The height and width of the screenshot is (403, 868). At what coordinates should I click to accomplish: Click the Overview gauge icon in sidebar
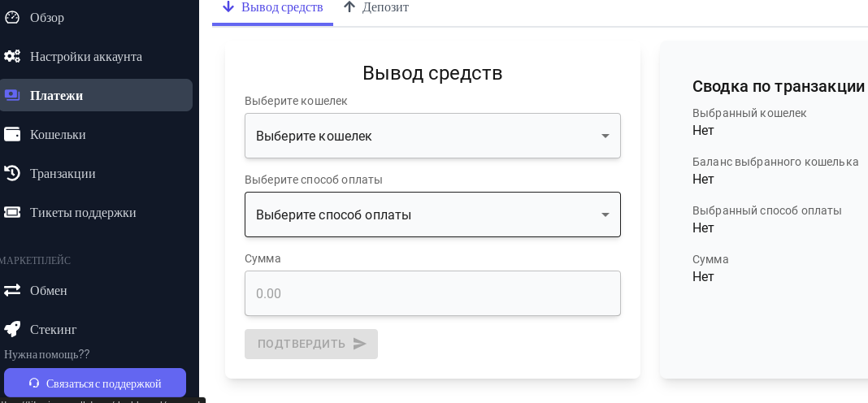click(12, 17)
